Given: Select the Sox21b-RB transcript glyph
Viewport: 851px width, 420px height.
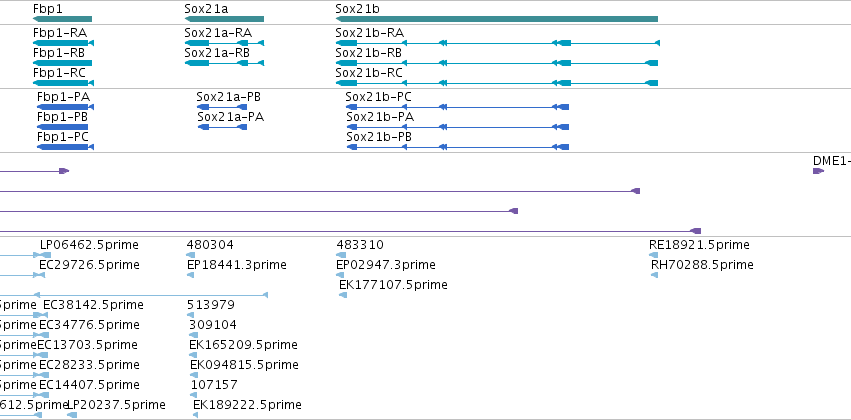Looking at the screenshot, I should pos(497,63).
